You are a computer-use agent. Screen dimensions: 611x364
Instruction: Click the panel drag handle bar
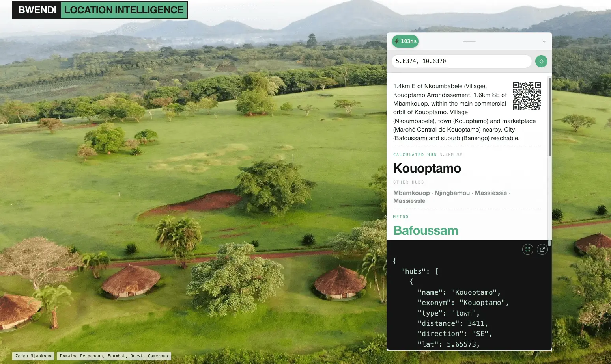[x=469, y=41]
